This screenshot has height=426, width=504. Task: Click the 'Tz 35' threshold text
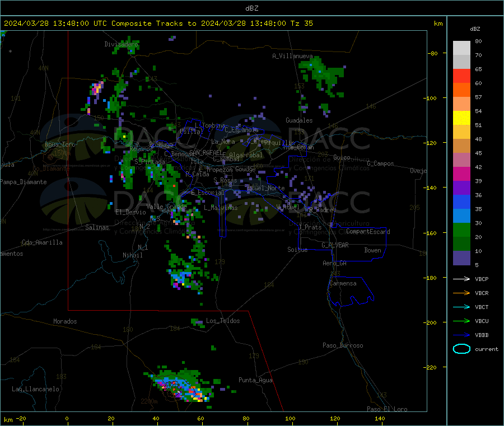point(301,24)
